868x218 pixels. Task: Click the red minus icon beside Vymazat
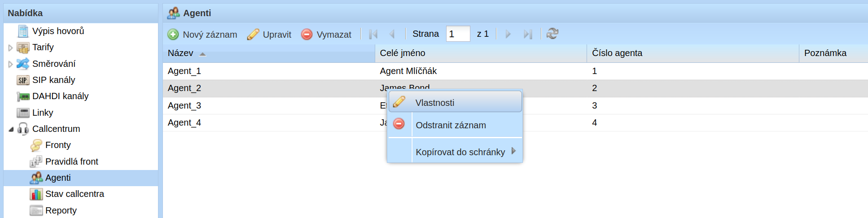(307, 34)
